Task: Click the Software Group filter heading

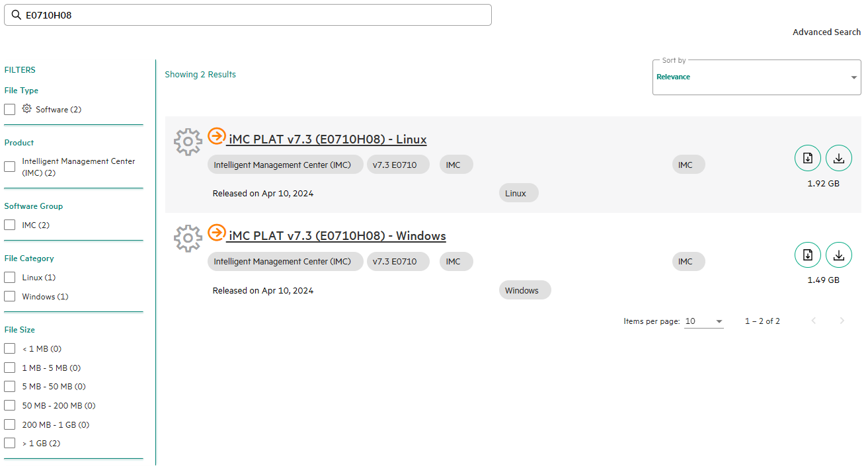Action: pos(34,206)
